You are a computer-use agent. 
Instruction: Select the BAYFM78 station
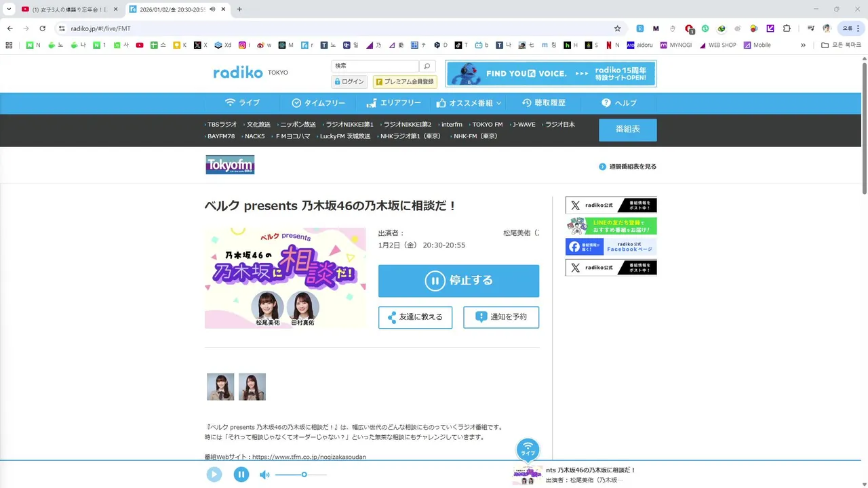pyautogui.click(x=220, y=136)
